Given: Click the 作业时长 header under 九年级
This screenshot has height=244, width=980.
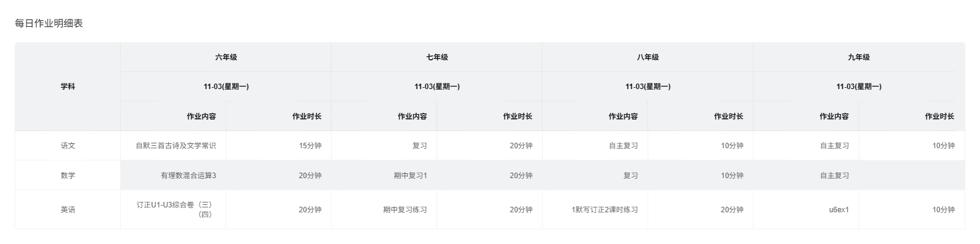Looking at the screenshot, I should pos(939,116).
